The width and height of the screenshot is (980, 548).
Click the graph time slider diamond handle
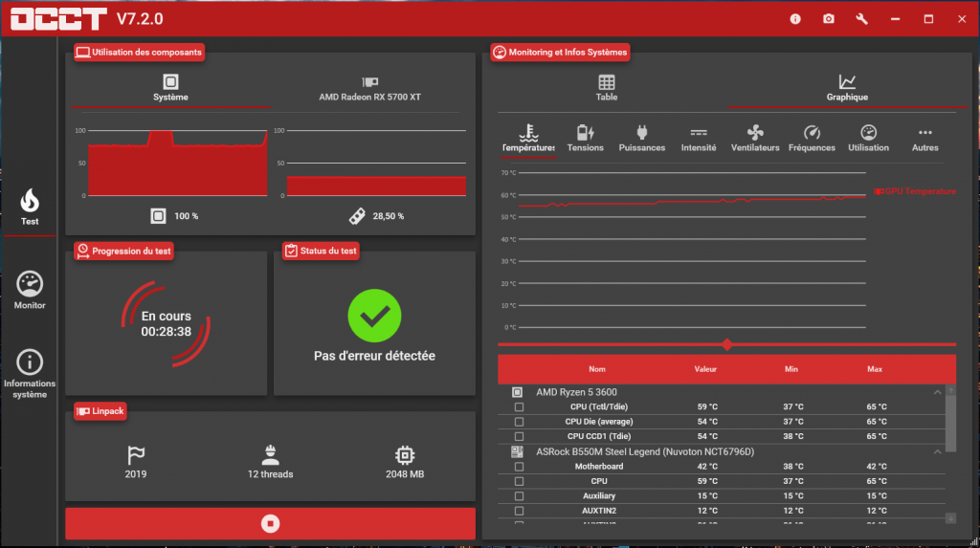point(727,344)
